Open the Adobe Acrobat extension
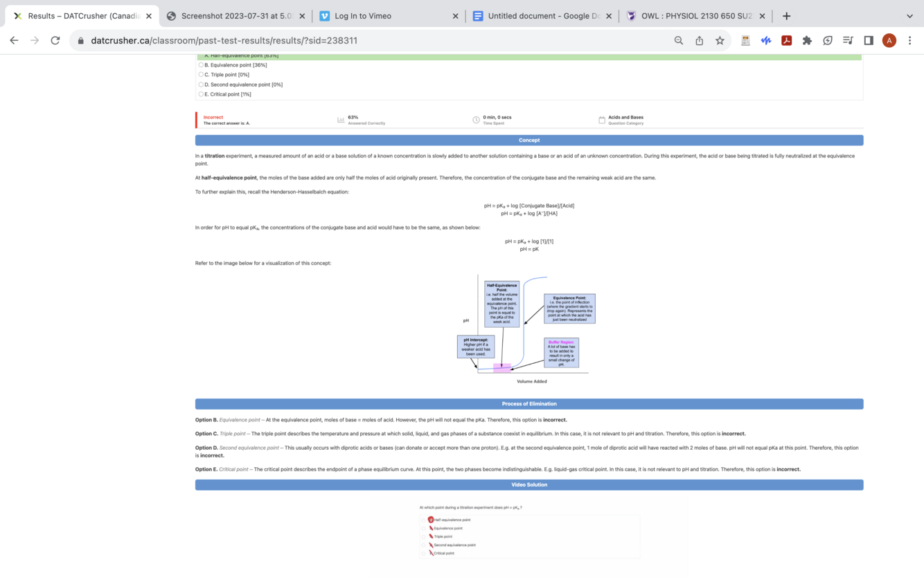This screenshot has height=578, width=924. click(787, 40)
